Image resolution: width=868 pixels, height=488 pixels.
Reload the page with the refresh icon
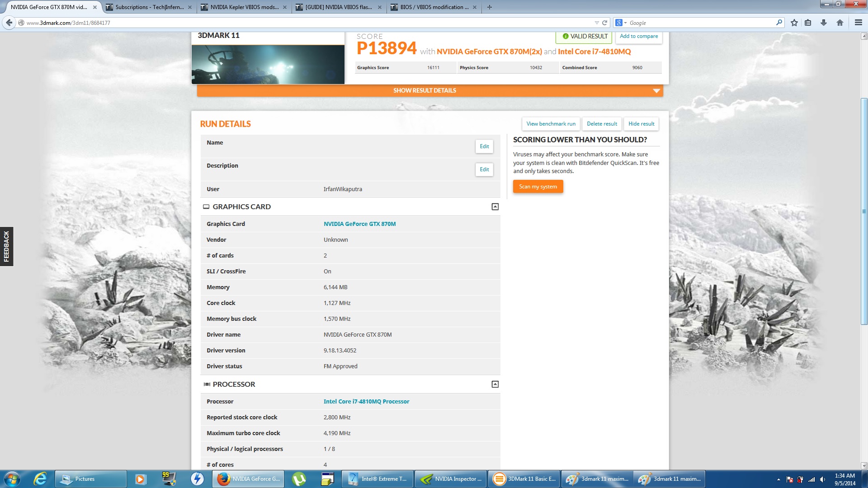(604, 23)
